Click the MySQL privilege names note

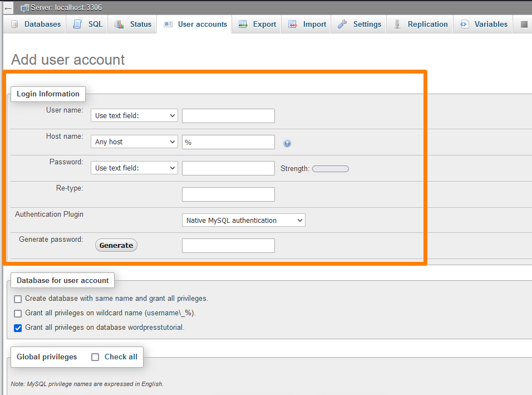tap(87, 384)
